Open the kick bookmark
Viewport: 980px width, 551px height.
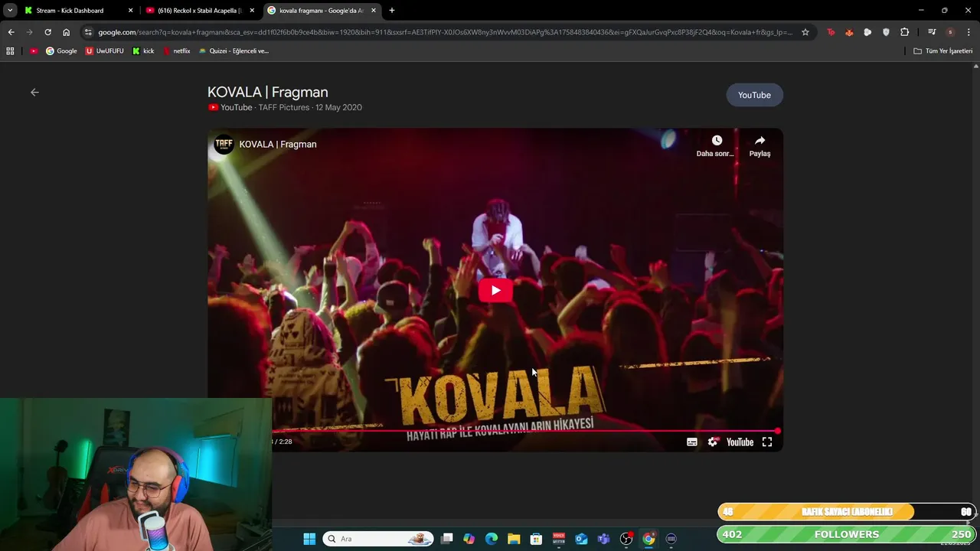pyautogui.click(x=143, y=51)
